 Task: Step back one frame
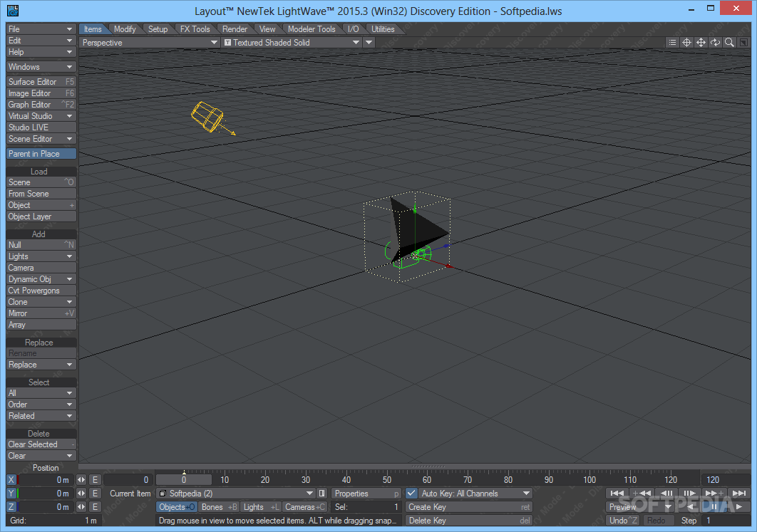666,493
